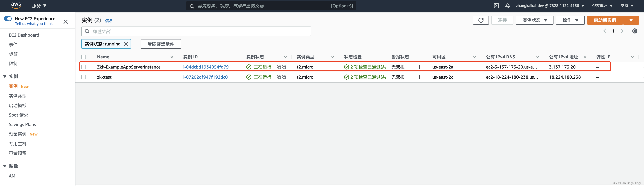Click zoom-out icon in Zkk-ExampleAppServerInstance row
The width and height of the screenshot is (644, 186).
tap(284, 67)
